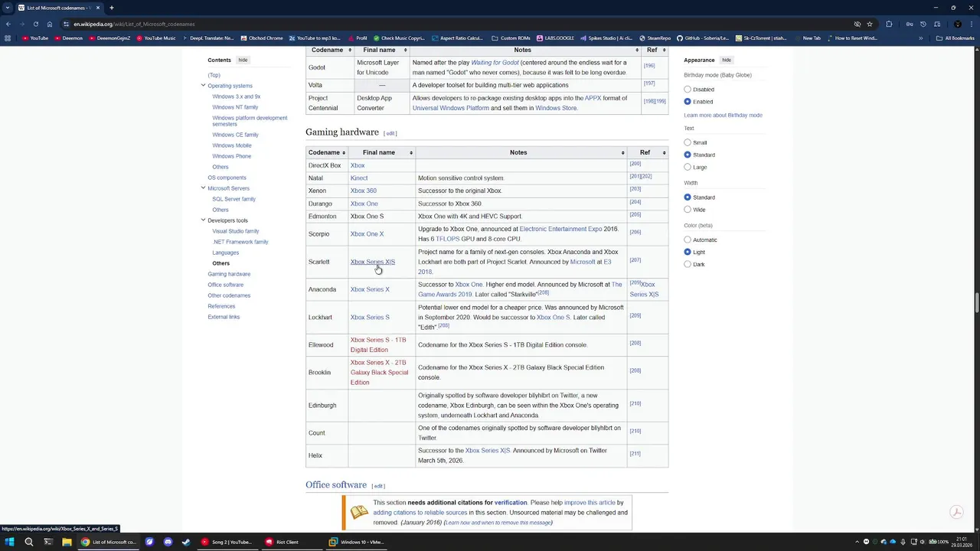
Task: Open YouTube Music bookmark
Action: click(x=155, y=37)
